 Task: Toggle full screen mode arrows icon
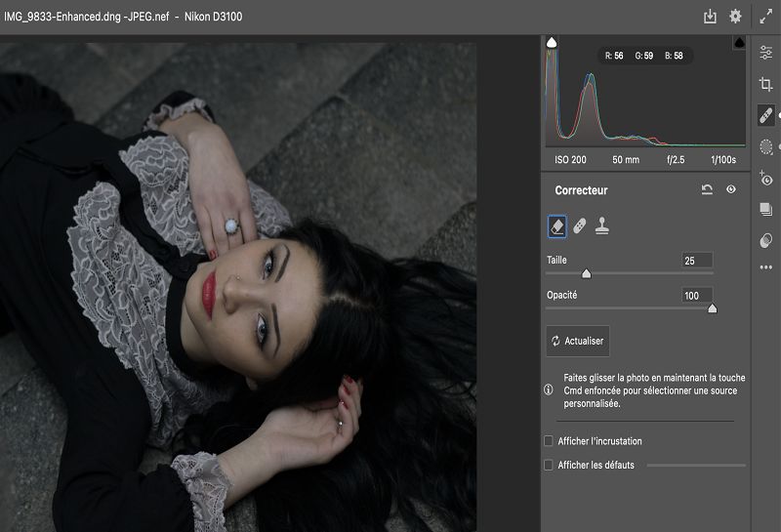(765, 17)
